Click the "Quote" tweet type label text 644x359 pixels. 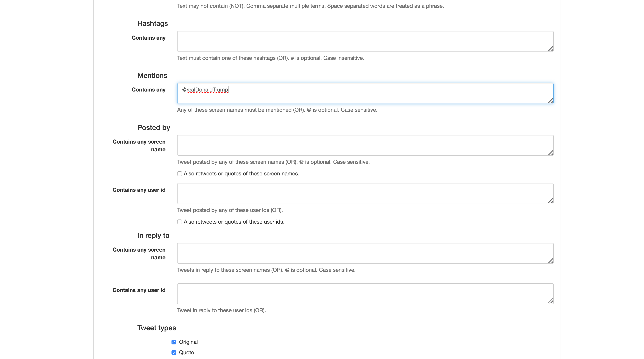click(186, 353)
